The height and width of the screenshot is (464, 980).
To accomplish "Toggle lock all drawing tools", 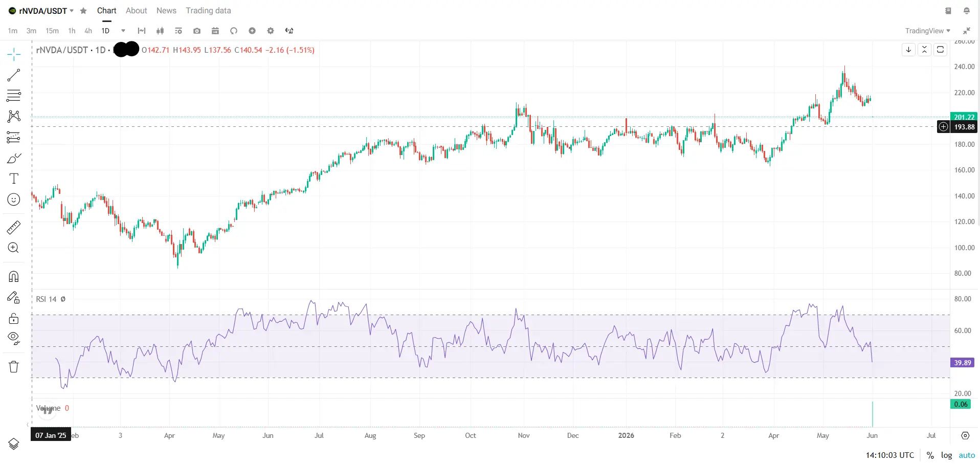I will click(14, 319).
